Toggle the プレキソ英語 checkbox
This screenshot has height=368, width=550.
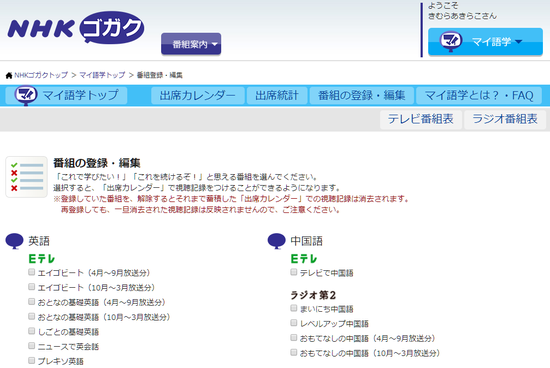[32, 360]
